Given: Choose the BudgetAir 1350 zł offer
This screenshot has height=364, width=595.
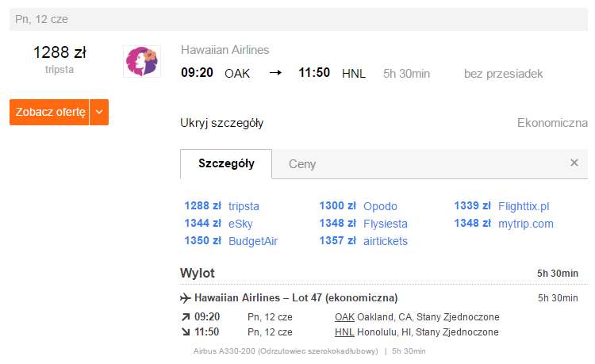Looking at the screenshot, I should coord(231,241).
